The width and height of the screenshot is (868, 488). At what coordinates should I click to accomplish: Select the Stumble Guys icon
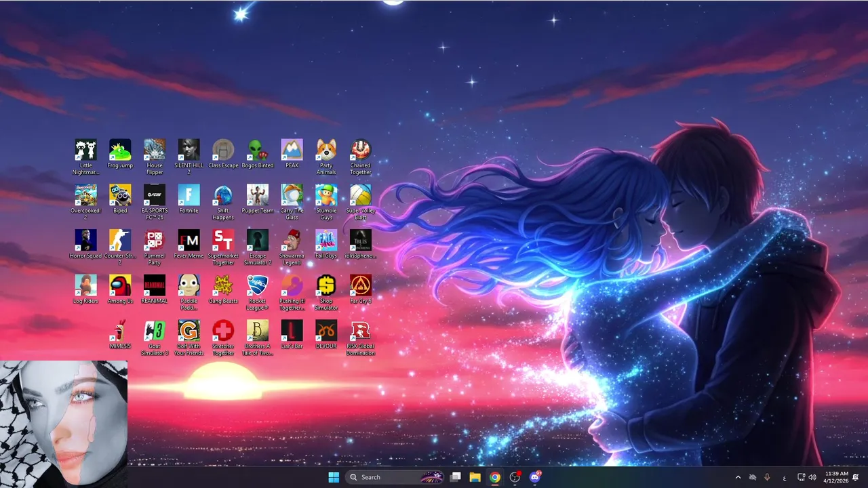click(x=326, y=202)
